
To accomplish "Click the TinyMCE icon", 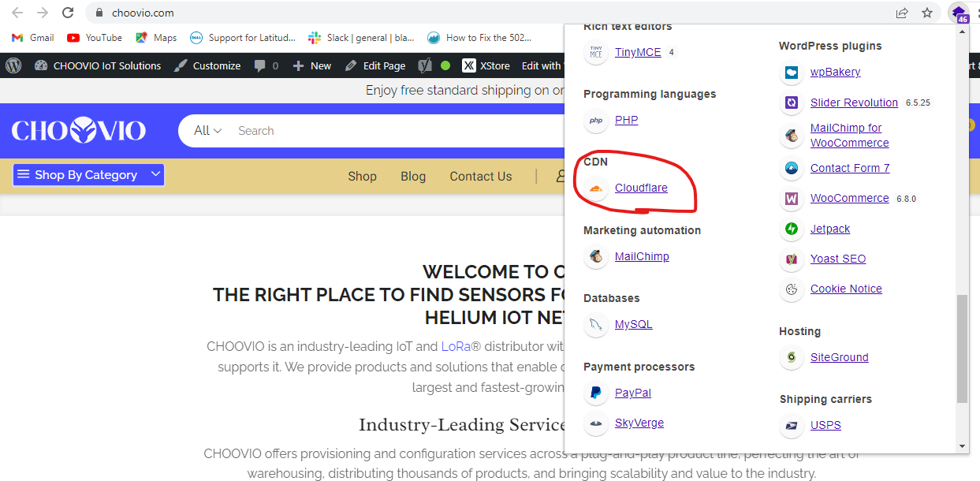I will pyautogui.click(x=596, y=53).
